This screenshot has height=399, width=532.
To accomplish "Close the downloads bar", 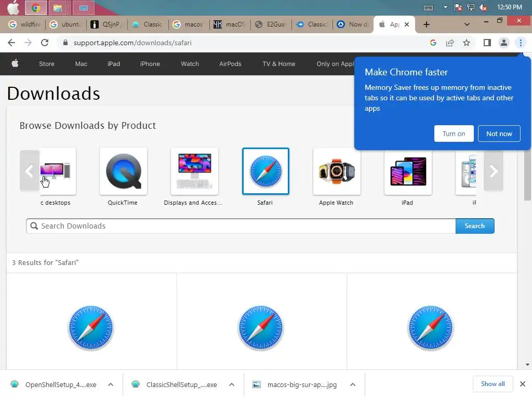I will (523, 384).
